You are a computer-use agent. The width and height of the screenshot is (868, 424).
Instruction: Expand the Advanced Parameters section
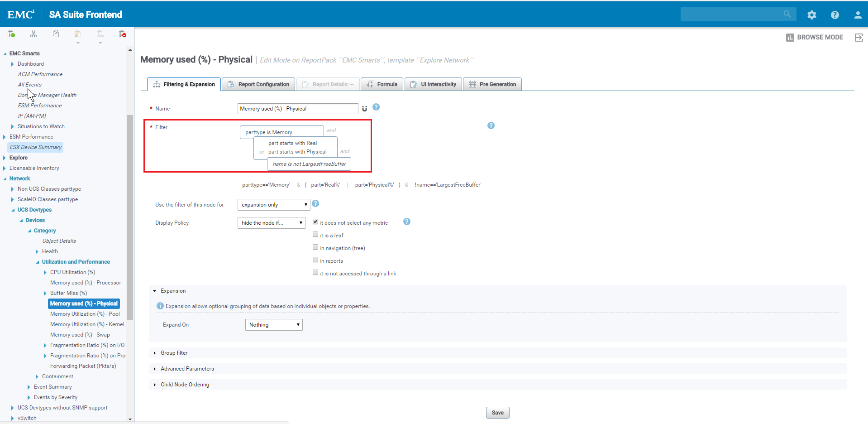187,369
